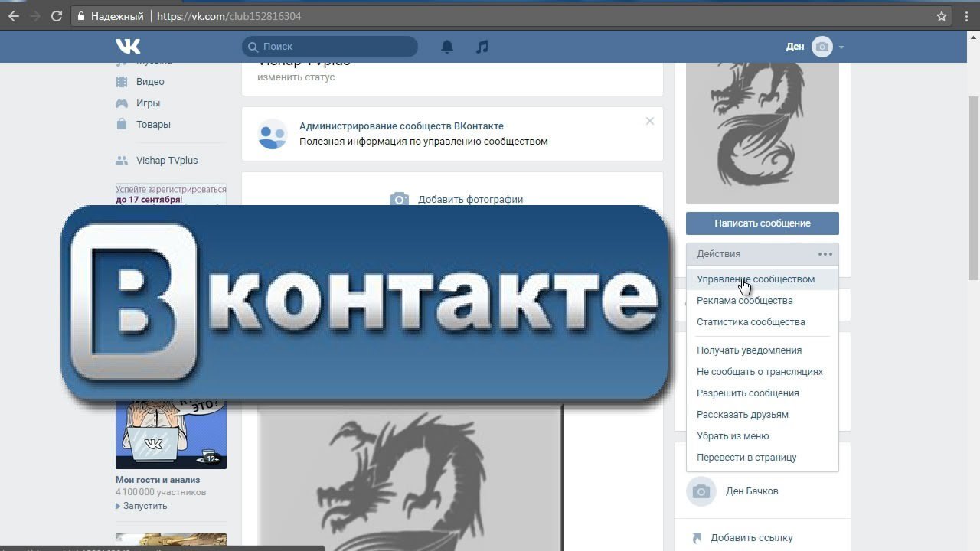
Task: Enable Получать уведомления option
Action: coord(749,350)
